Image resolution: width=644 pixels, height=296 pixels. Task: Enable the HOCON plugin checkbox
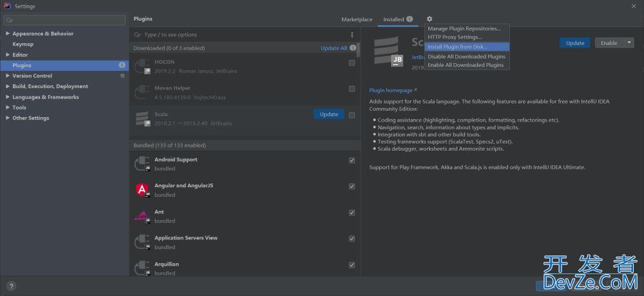pyautogui.click(x=352, y=63)
